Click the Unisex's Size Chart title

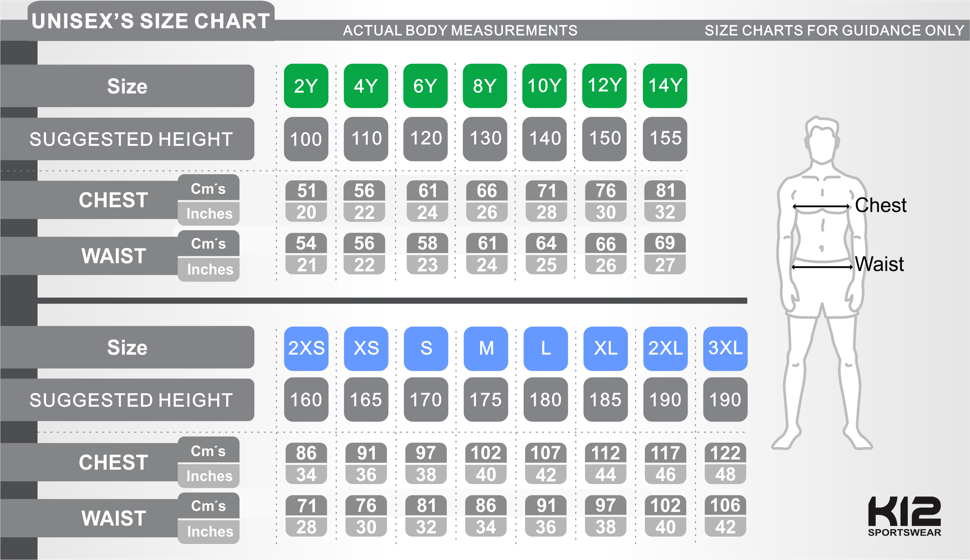click(x=151, y=21)
